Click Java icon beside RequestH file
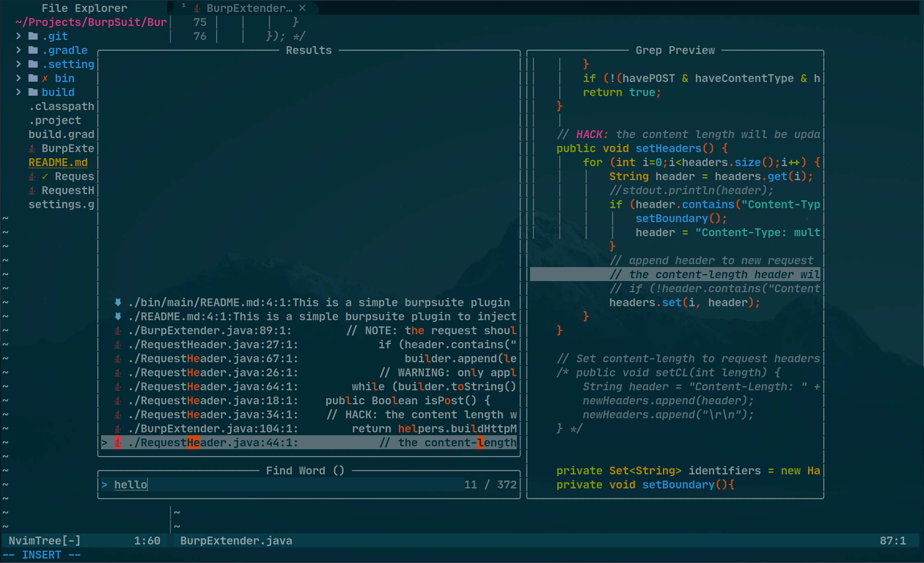Screen dimensions: 924x563 click(x=32, y=190)
